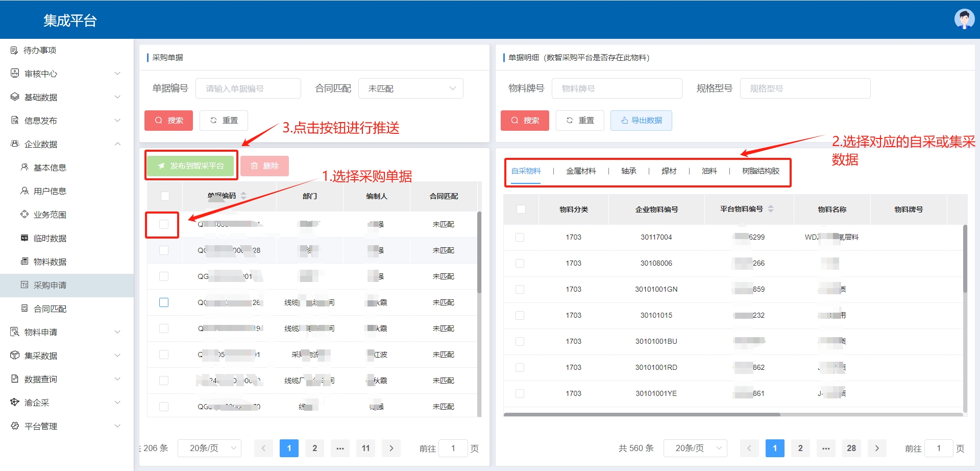Click the 基本信息 user icon in sidebar
The width and height of the screenshot is (980, 471).
coord(24,167)
